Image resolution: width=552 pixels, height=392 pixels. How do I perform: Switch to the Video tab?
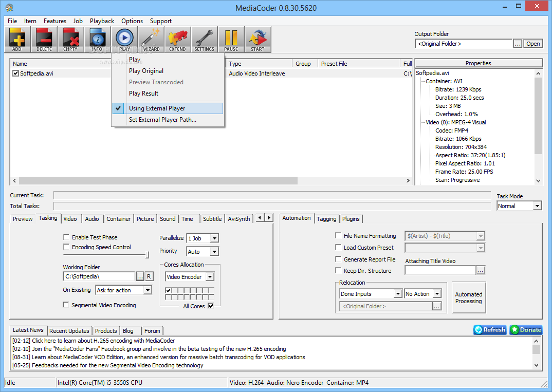(70, 218)
